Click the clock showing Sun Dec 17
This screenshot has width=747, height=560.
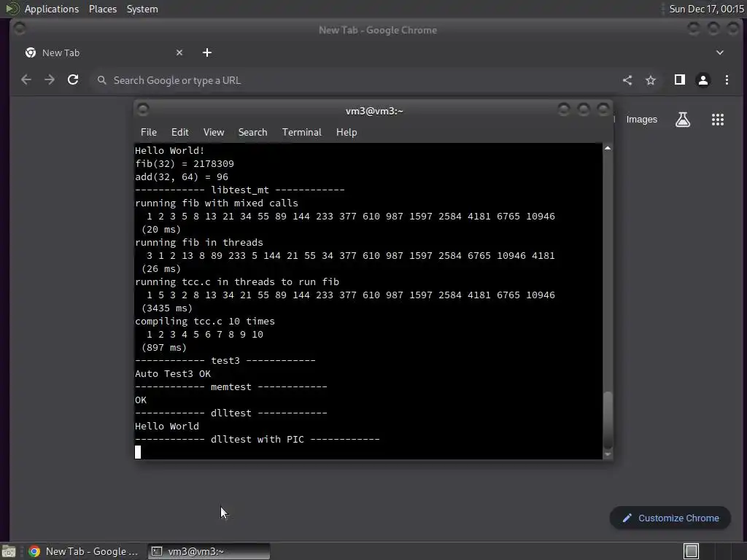coord(706,9)
